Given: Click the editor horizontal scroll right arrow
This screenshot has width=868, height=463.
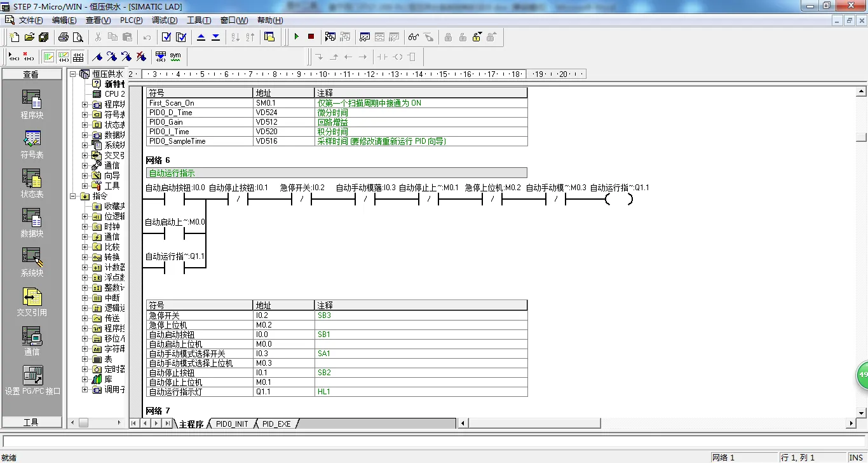Looking at the screenshot, I should [851, 424].
